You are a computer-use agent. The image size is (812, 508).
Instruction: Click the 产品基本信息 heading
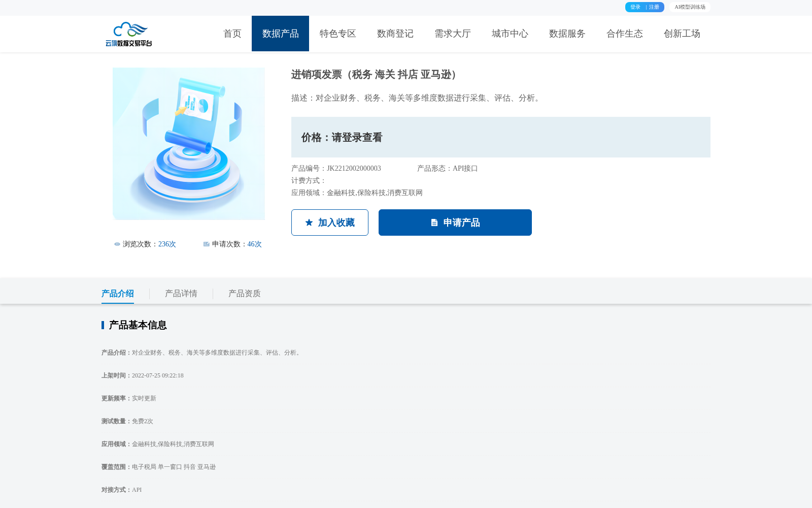tap(138, 325)
